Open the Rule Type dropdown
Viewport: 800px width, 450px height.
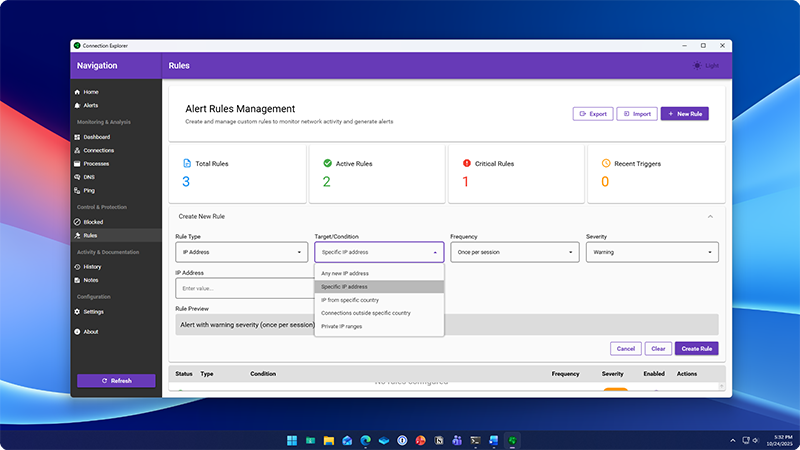point(242,252)
